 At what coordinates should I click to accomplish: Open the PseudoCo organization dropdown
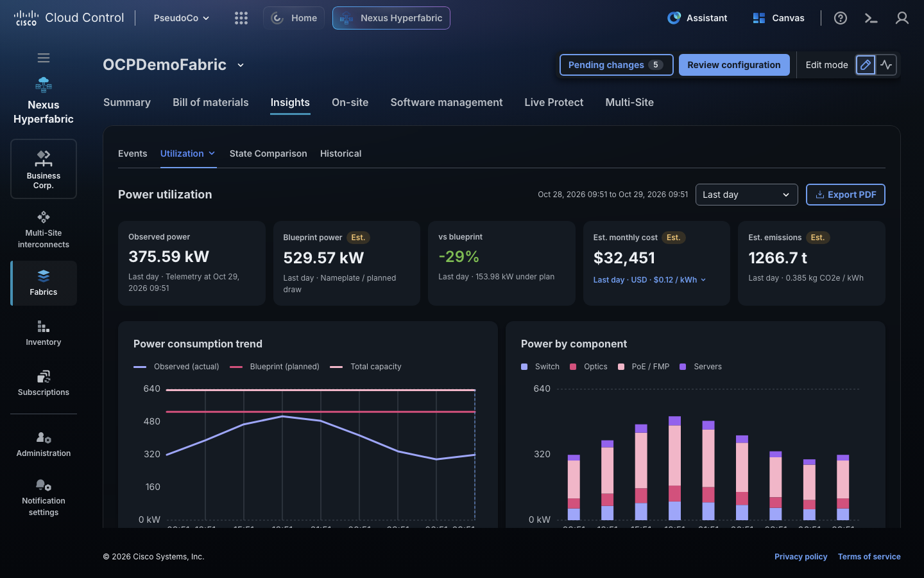click(182, 18)
